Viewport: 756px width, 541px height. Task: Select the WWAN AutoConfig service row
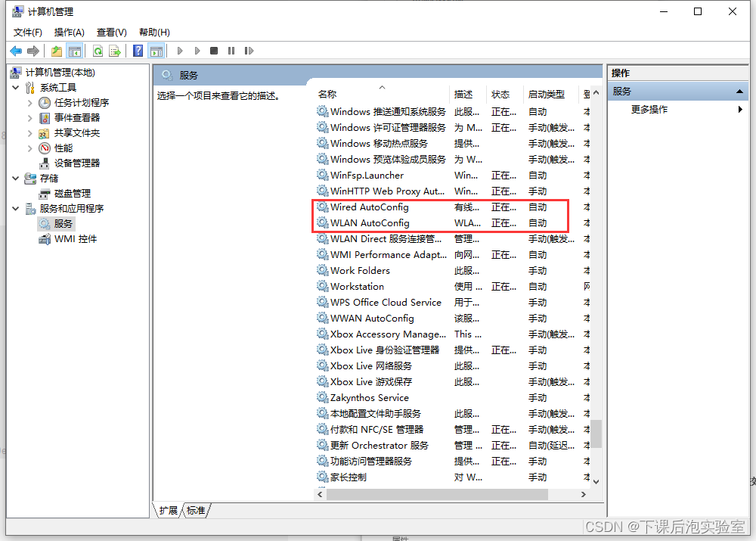pos(453,318)
